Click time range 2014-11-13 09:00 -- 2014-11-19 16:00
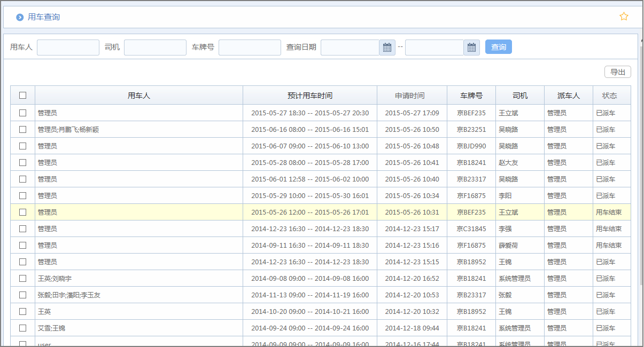This screenshot has height=347, width=644. [x=310, y=295]
